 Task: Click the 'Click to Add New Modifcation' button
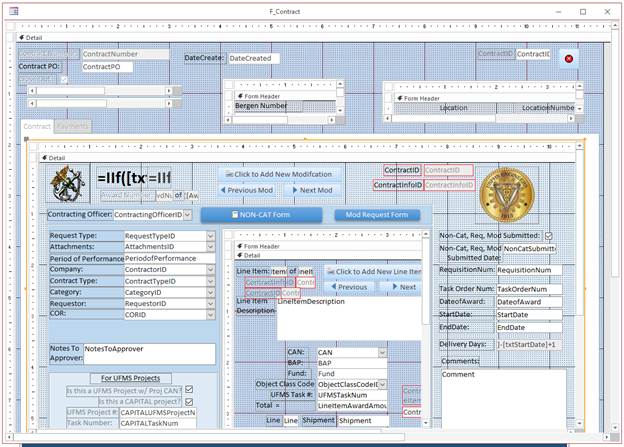point(279,174)
